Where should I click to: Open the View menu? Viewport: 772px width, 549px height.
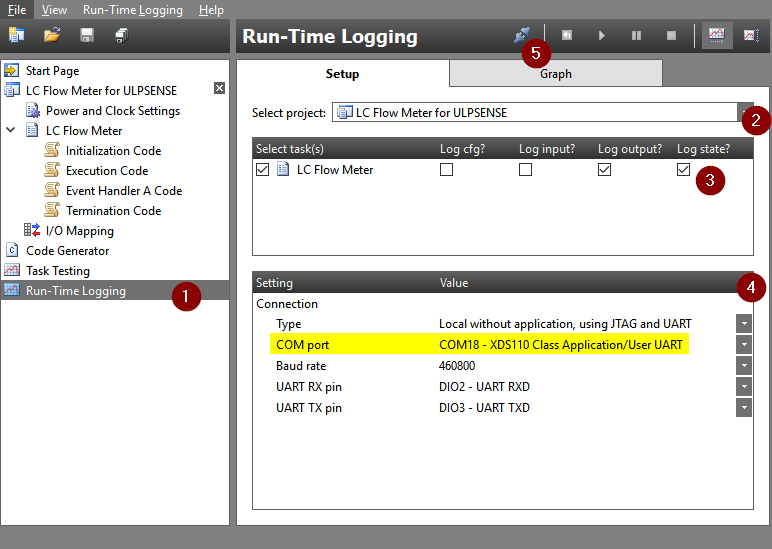pyautogui.click(x=54, y=10)
